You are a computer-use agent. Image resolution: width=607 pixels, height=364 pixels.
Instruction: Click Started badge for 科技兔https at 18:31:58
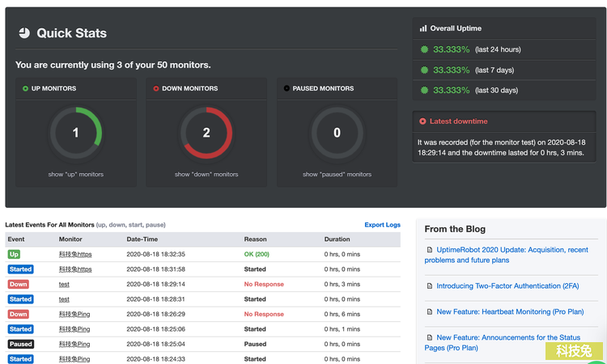point(20,269)
